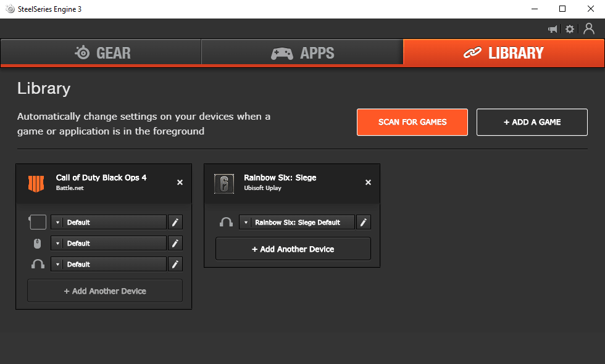Add another device to Rainbow Six: Siege
The width and height of the screenshot is (605, 364).
pyautogui.click(x=293, y=249)
